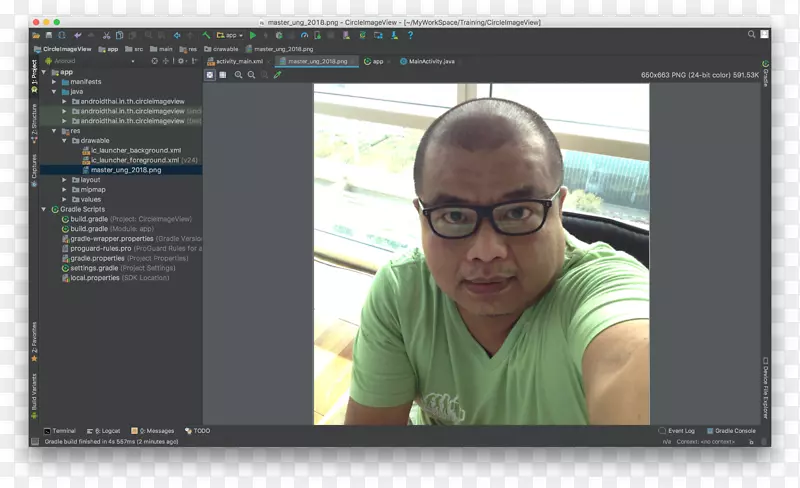
Task: Click the Copy icon in toolbar
Action: [119, 35]
